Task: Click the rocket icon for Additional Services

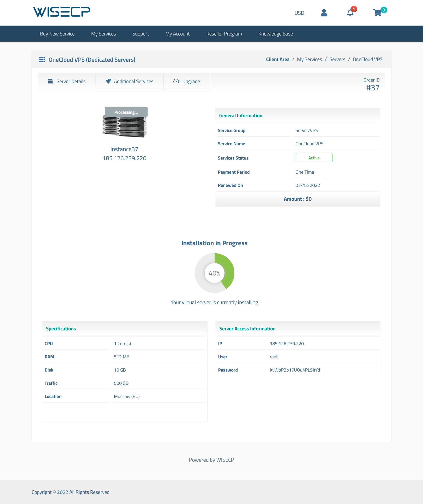Action: [108, 81]
